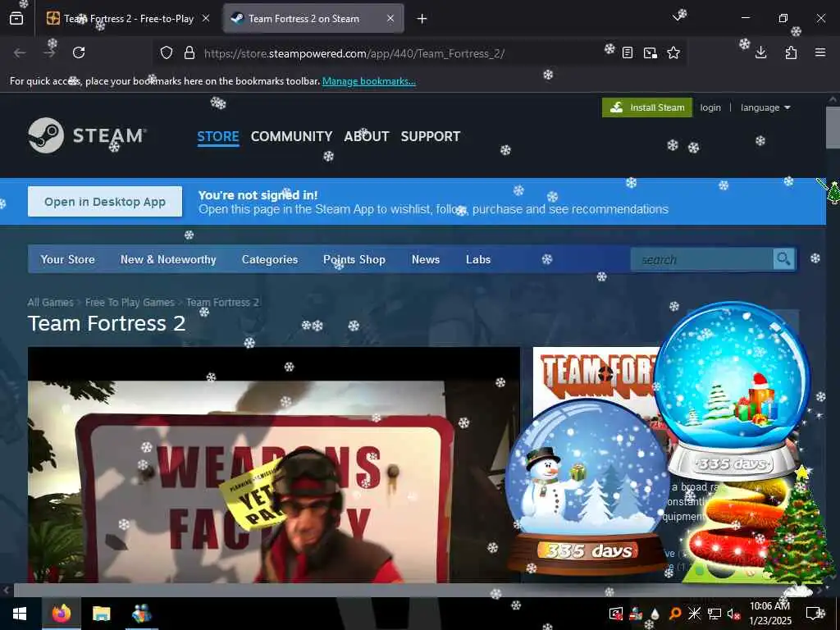Bookmark this page with the star icon
840x630 pixels.
click(673, 52)
